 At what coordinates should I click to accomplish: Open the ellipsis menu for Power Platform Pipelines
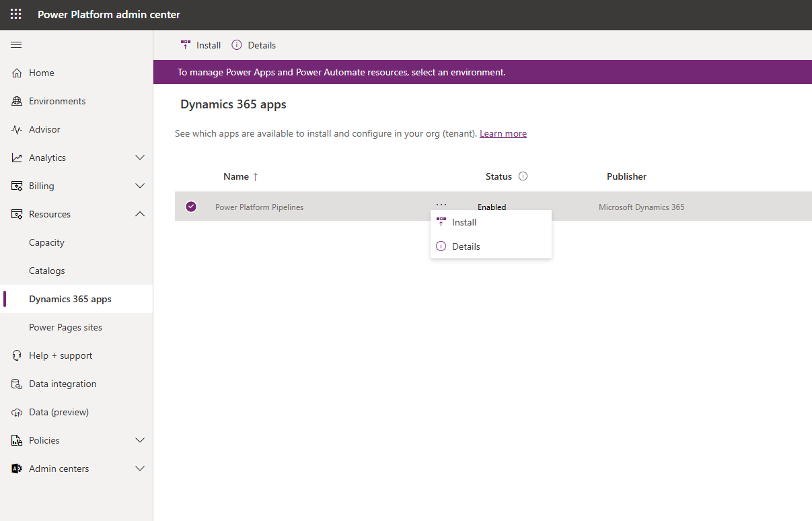(441, 205)
